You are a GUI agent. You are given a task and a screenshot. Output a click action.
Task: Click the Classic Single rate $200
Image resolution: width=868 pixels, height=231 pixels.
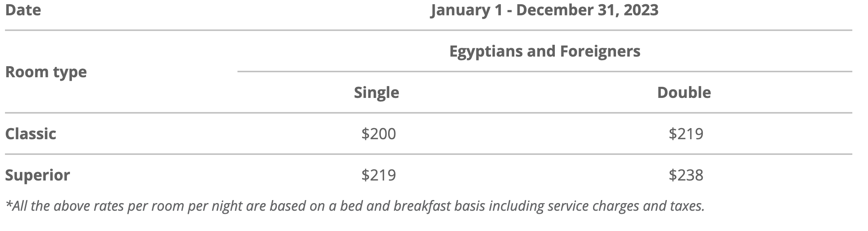click(379, 134)
